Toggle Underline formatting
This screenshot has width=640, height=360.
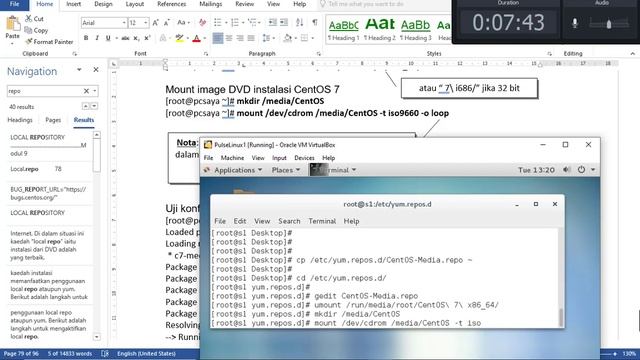click(108, 38)
